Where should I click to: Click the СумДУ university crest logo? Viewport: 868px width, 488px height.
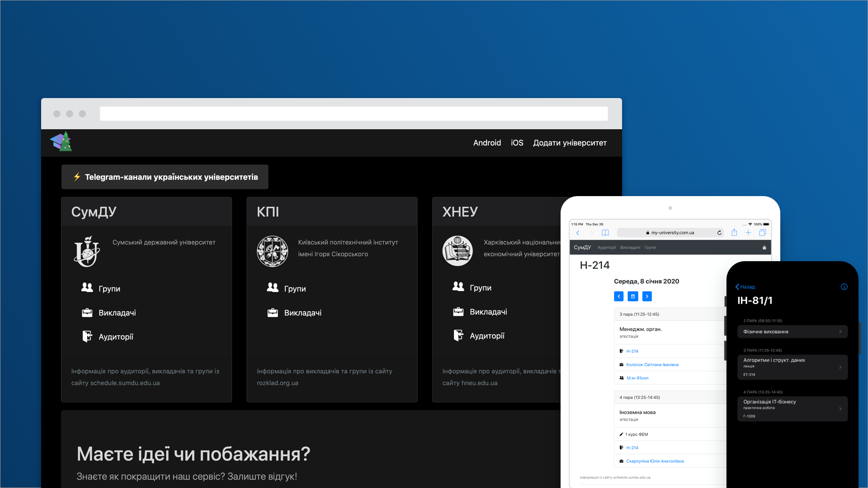(87, 251)
